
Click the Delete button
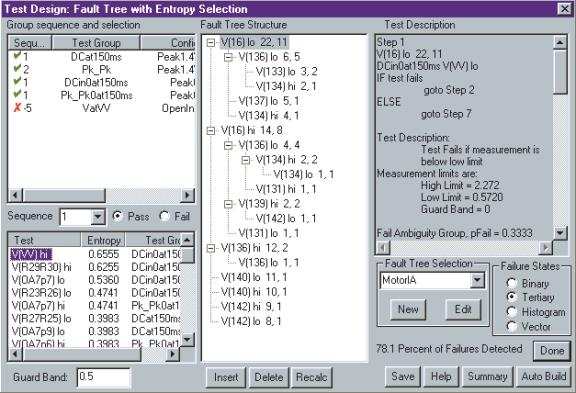click(269, 377)
